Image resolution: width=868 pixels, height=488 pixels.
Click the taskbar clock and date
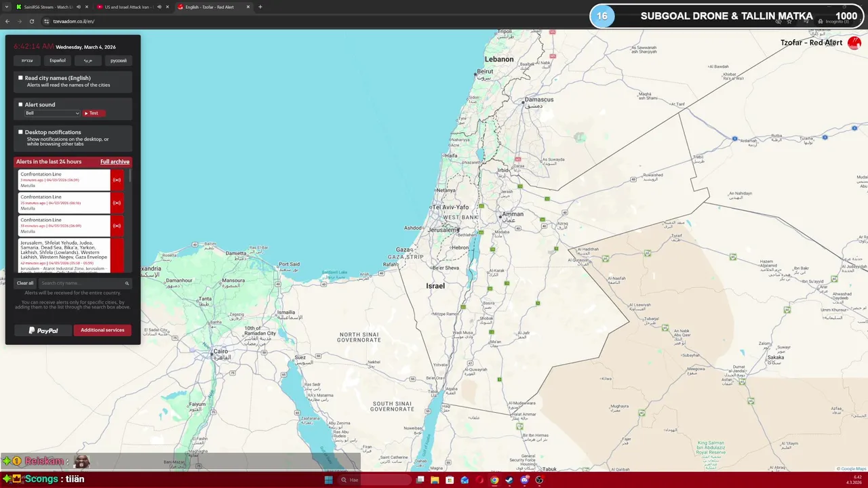point(853,480)
